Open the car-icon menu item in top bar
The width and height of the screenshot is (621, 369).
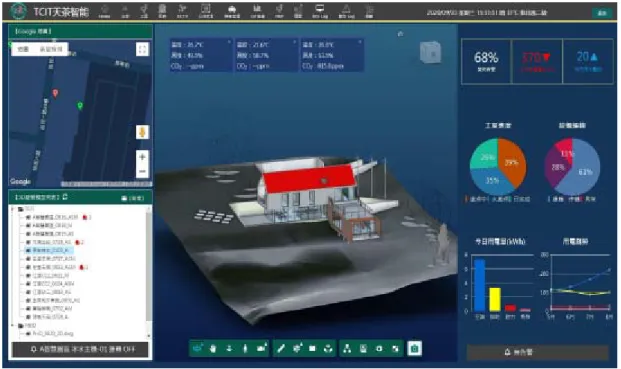pyautogui.click(x=232, y=11)
